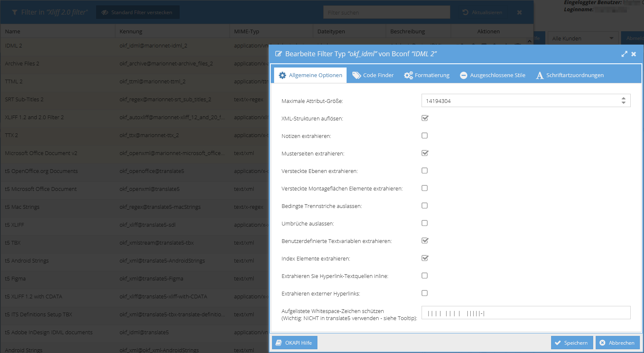This screenshot has height=353, width=644.
Task: Click the Allgemeine Optionen tab
Action: [x=310, y=75]
